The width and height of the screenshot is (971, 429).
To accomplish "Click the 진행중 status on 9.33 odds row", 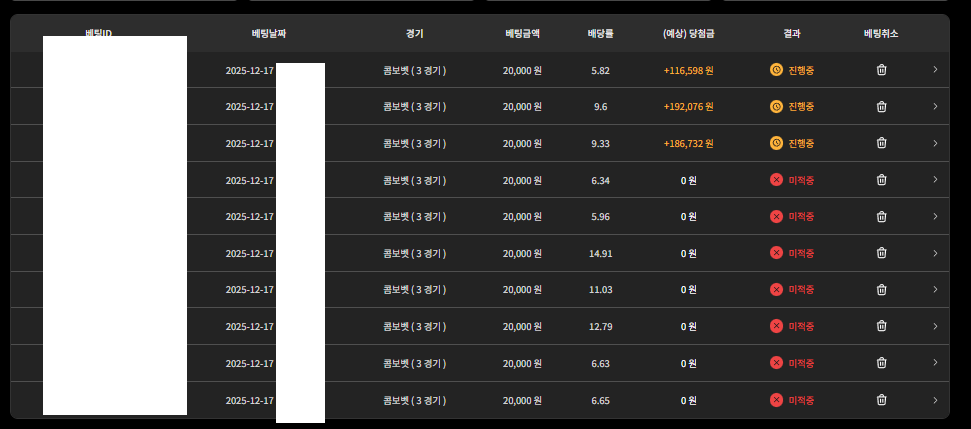I will (801, 143).
